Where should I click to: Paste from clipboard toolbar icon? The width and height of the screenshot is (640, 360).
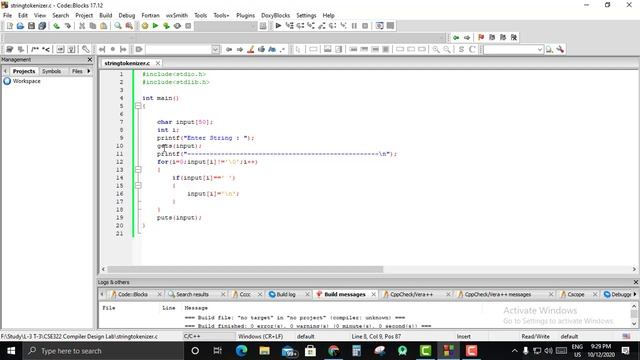click(104, 26)
